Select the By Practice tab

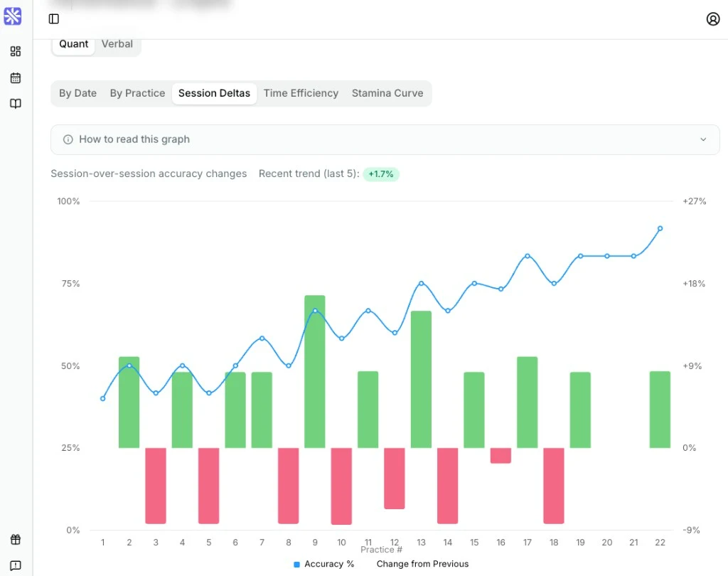[137, 93]
